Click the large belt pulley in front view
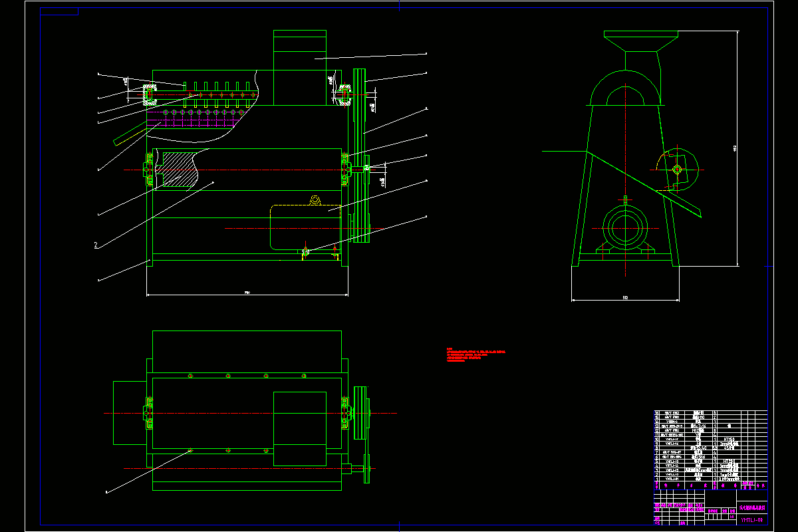 pyautogui.click(x=360, y=156)
